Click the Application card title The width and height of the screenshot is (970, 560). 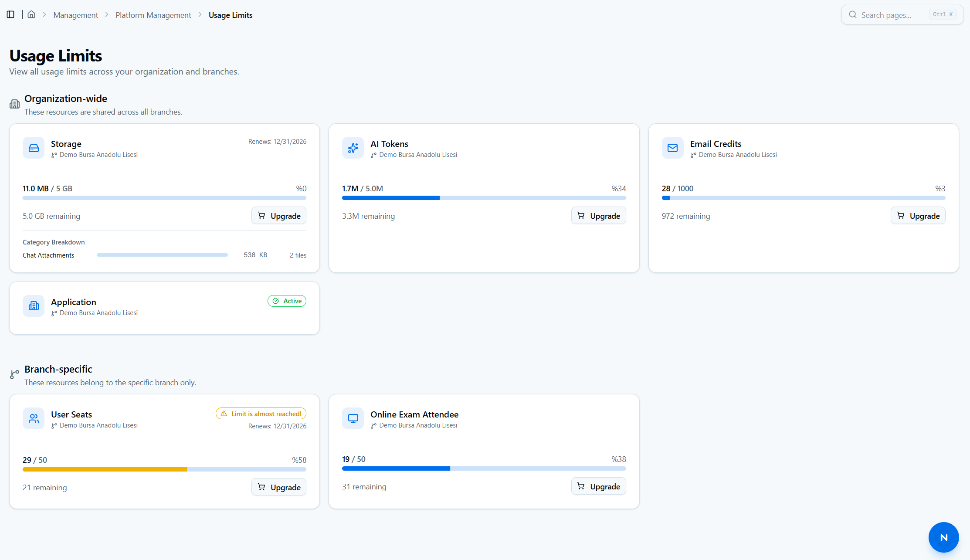point(74,302)
